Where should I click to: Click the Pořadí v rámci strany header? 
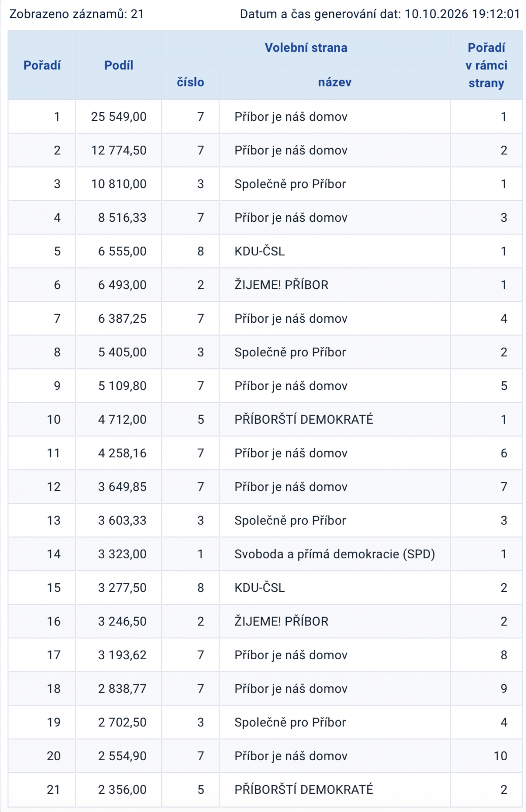click(x=486, y=65)
